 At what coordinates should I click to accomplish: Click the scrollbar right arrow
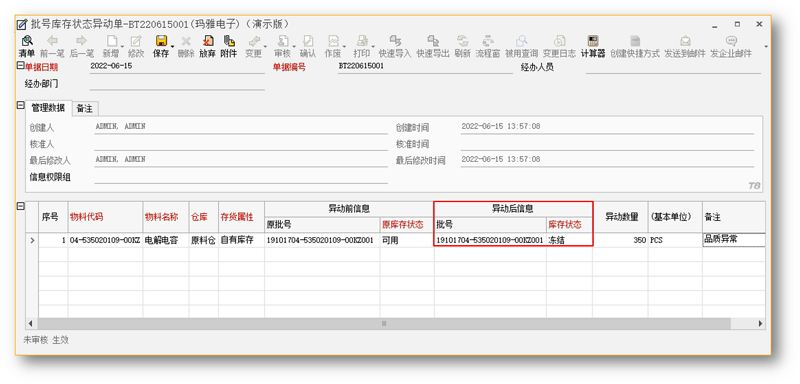(x=760, y=323)
